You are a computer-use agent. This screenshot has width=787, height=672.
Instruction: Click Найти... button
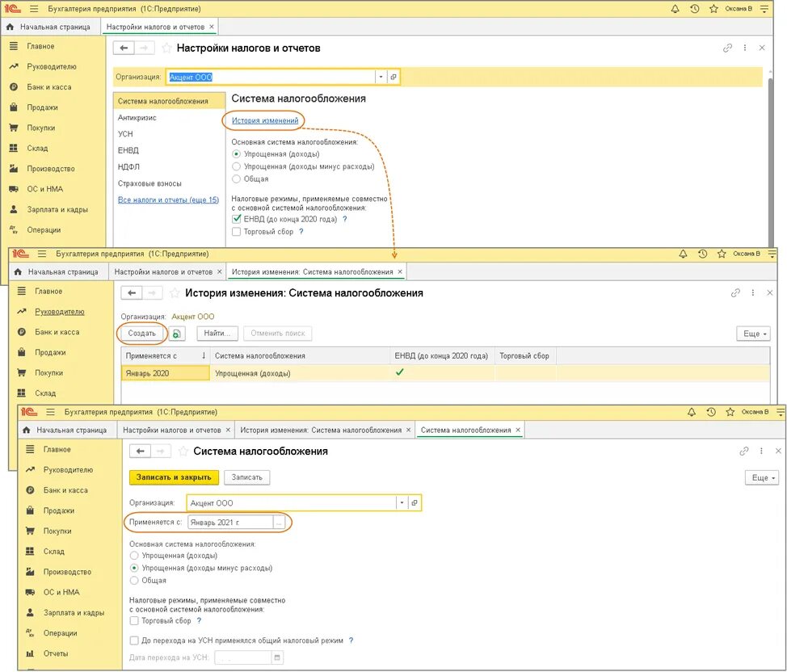(x=217, y=334)
